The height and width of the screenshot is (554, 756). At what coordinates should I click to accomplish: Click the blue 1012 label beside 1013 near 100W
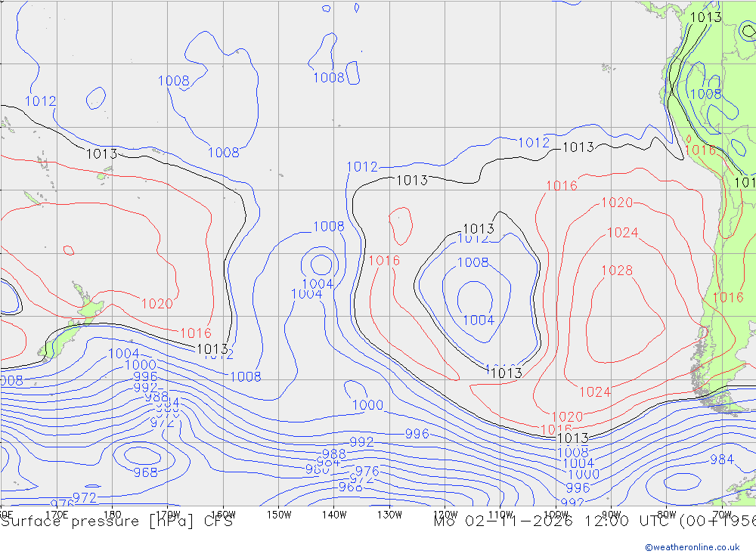tap(534, 143)
